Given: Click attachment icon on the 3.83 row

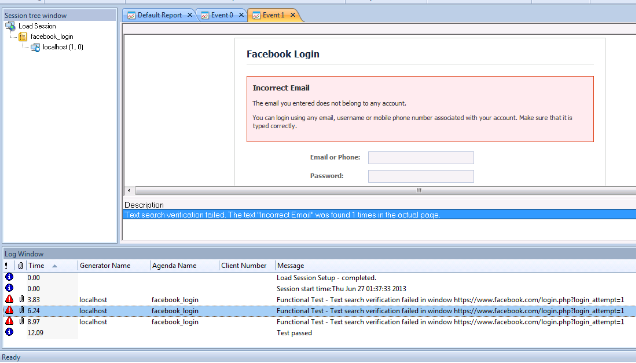Looking at the screenshot, I should 21,299.
